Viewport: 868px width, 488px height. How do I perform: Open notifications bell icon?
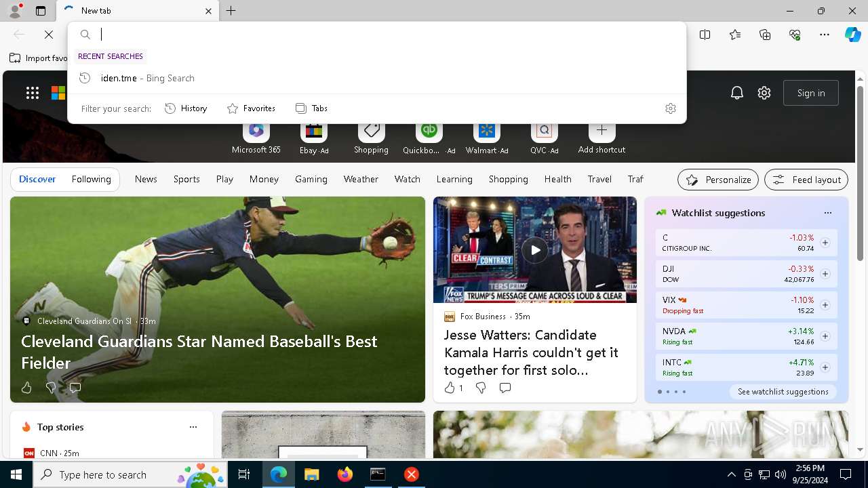point(737,93)
